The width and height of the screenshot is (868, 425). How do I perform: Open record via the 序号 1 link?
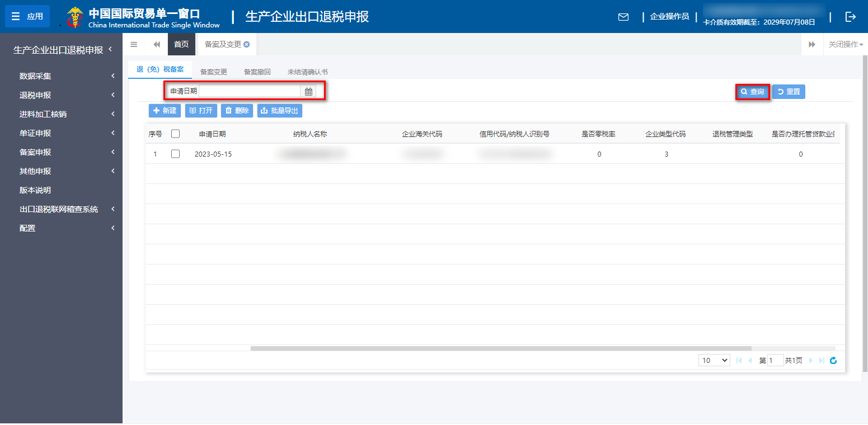155,154
